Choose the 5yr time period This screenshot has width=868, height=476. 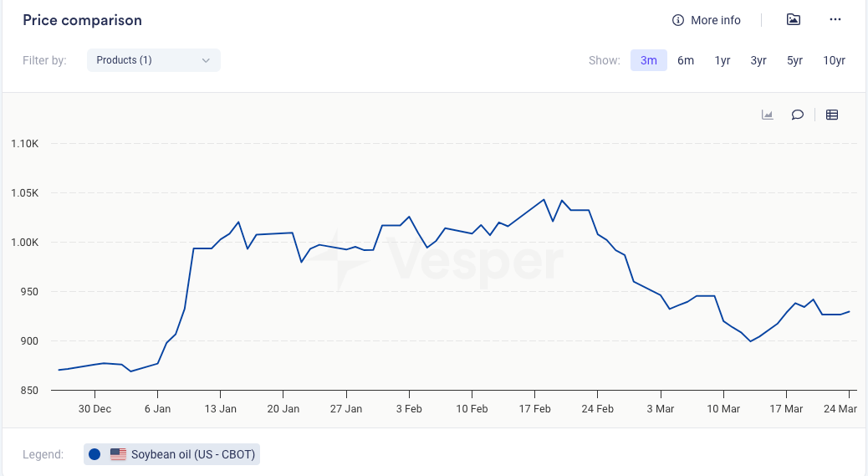pos(794,60)
